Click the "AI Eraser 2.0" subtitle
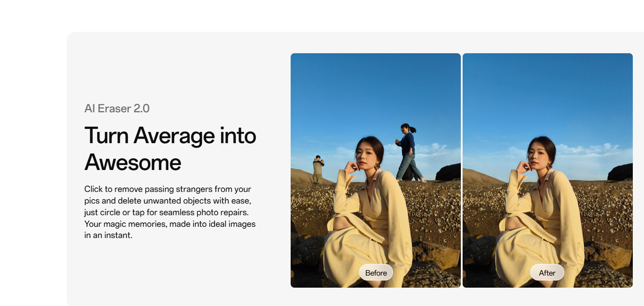644x306 pixels. point(117,108)
